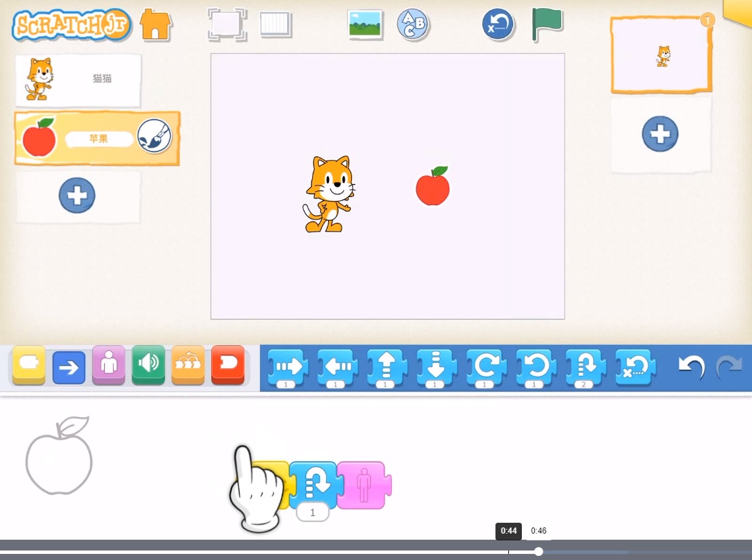
Task: Open the yellow trigger blocks category
Action: coord(29,366)
